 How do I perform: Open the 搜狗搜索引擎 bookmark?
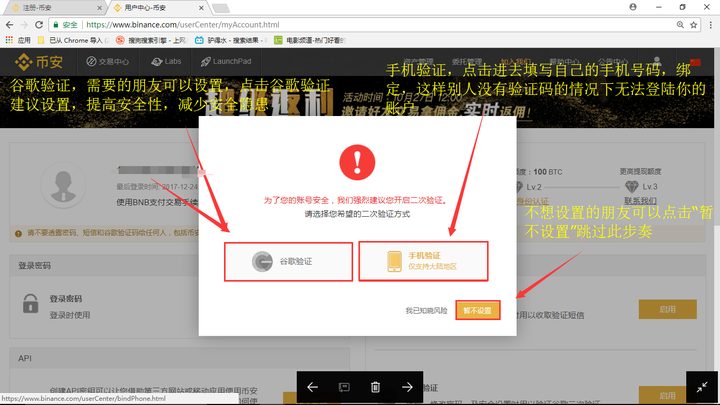(152, 40)
